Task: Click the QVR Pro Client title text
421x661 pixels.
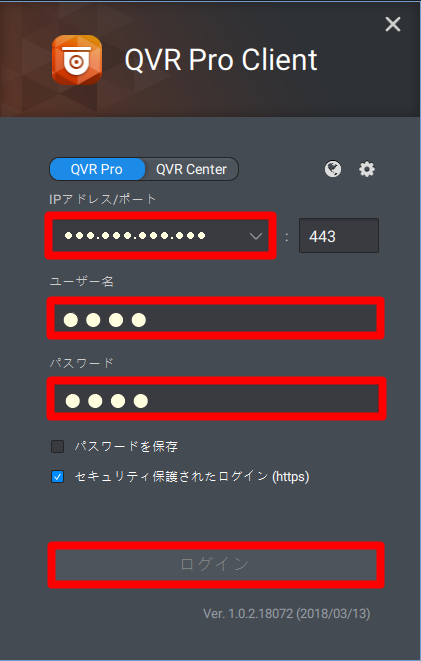Action: (x=221, y=60)
